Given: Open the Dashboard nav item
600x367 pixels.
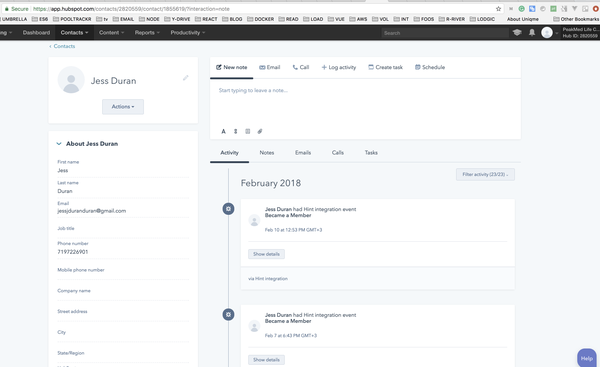Looking at the screenshot, I should [36, 33].
